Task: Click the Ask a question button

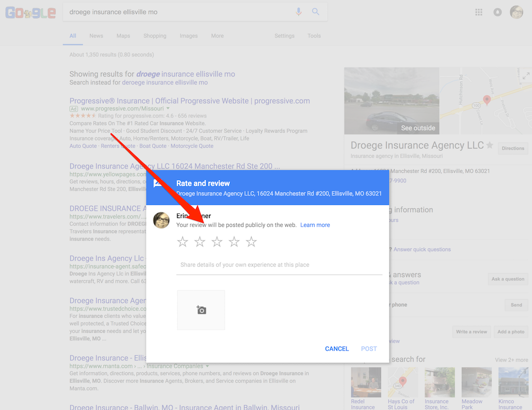Action: [508, 279]
